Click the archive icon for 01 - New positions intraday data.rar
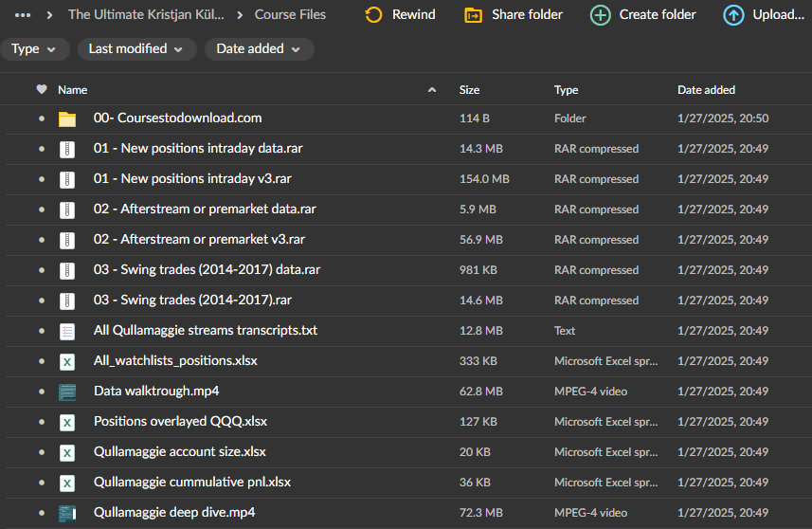This screenshot has height=529, width=812. pos(67,149)
